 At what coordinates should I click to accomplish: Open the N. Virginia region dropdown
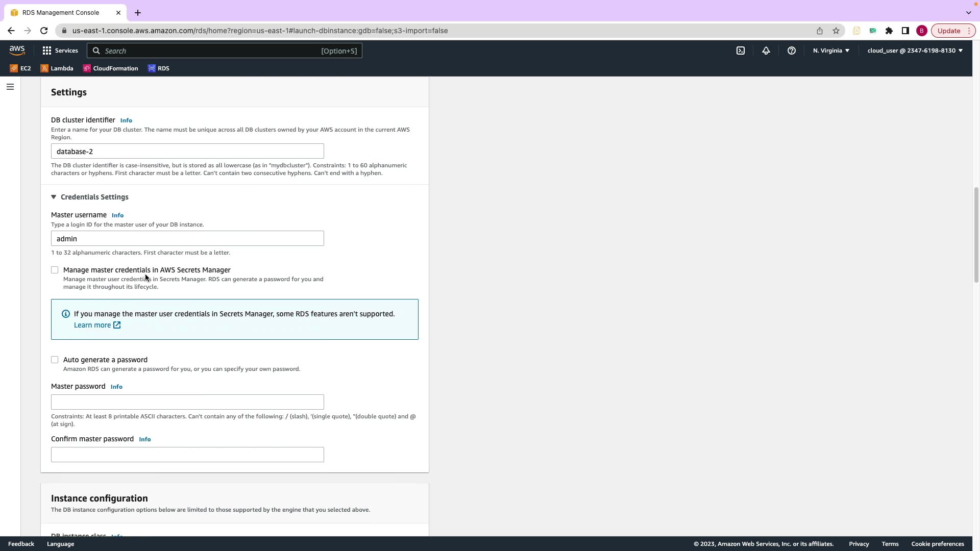(831, 51)
